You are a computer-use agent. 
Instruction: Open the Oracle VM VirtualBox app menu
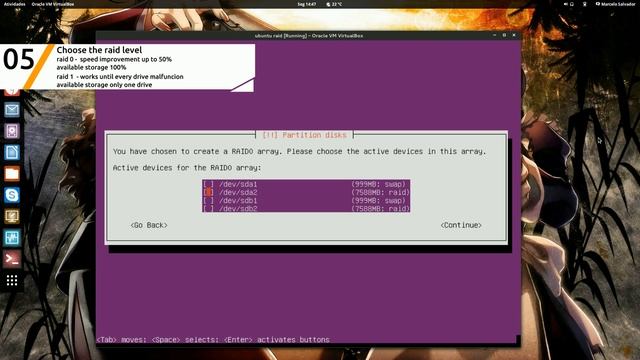pos(53,4)
